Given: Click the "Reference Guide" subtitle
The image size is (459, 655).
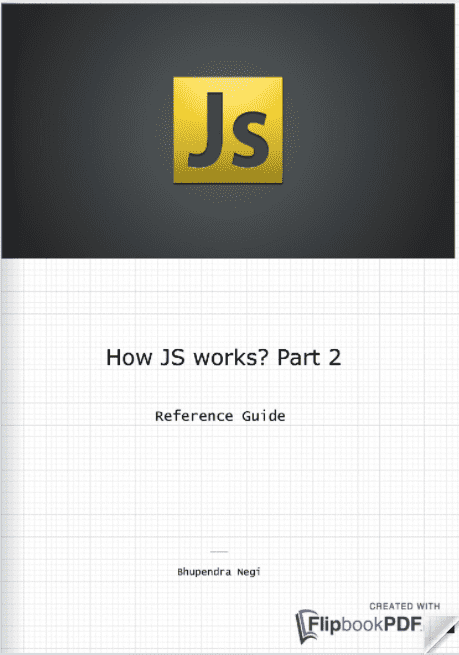Looking at the screenshot, I should click(220, 416).
